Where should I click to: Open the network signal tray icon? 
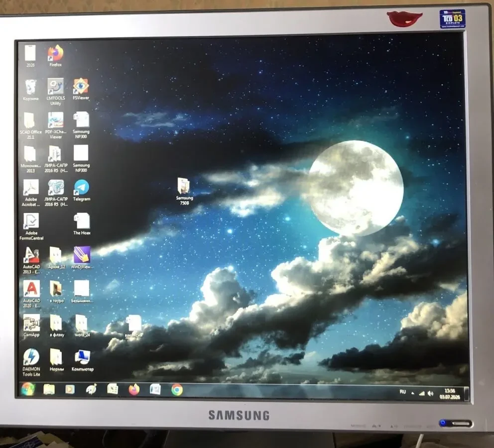[421, 393]
